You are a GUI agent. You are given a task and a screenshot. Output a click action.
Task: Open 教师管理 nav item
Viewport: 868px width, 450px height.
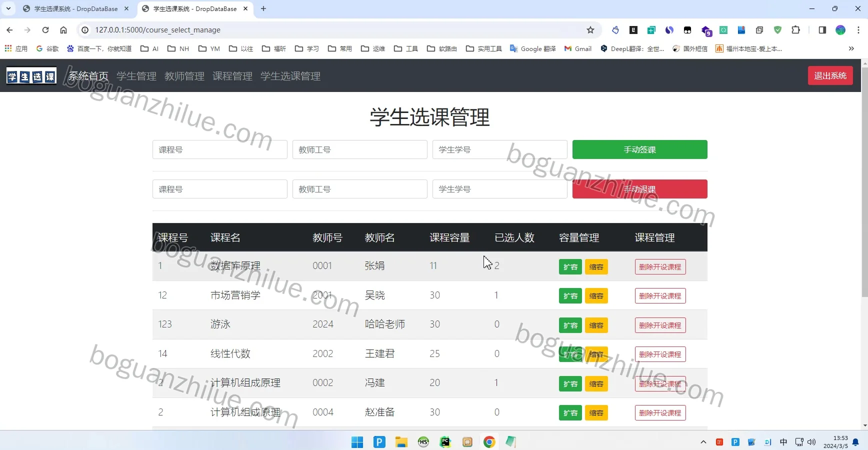(x=184, y=76)
